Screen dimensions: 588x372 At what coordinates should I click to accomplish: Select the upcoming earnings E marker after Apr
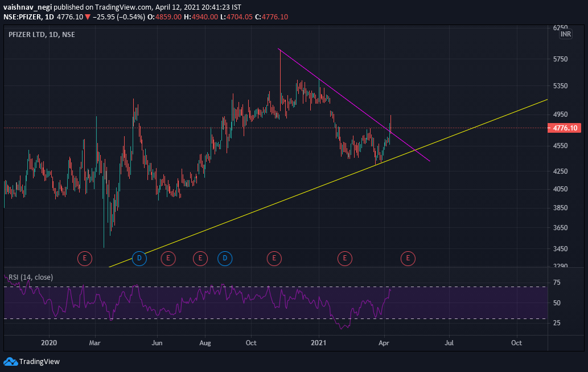[x=408, y=258]
